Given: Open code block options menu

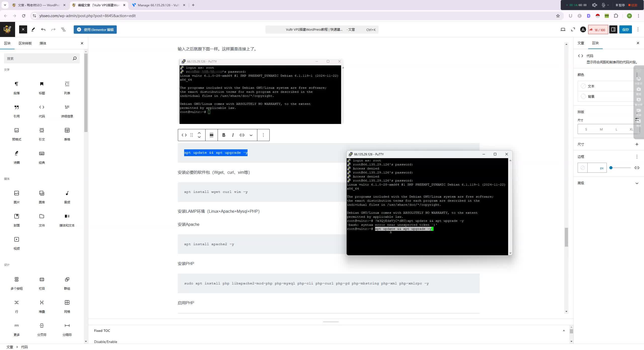Looking at the screenshot, I should pyautogui.click(x=263, y=135).
